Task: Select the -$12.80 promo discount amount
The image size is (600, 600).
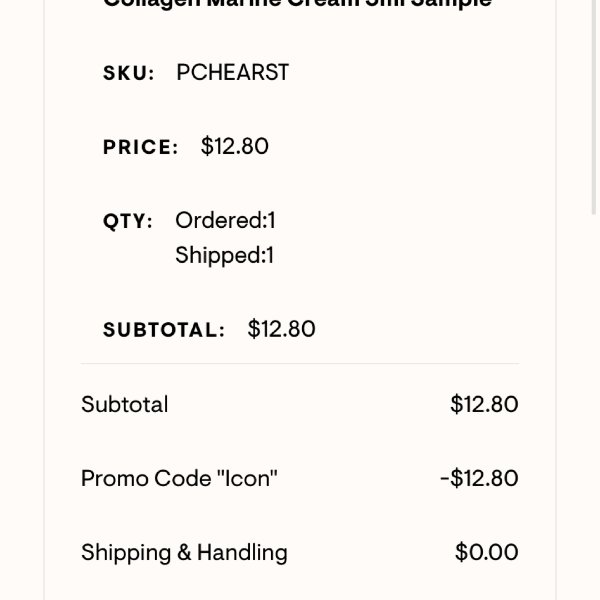Action: point(479,478)
